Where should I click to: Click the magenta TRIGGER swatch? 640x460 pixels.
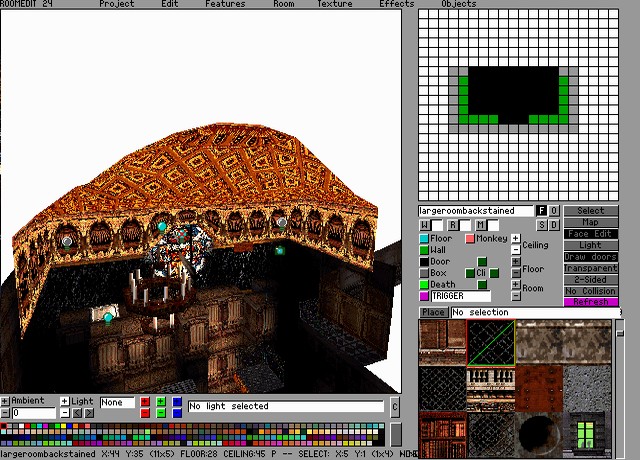coord(423,297)
